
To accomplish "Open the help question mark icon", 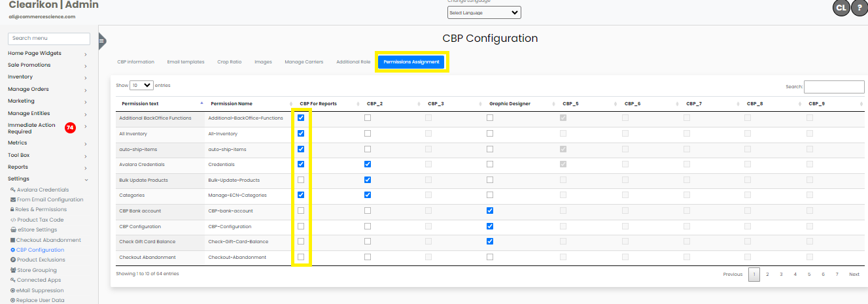I will tap(858, 8).
